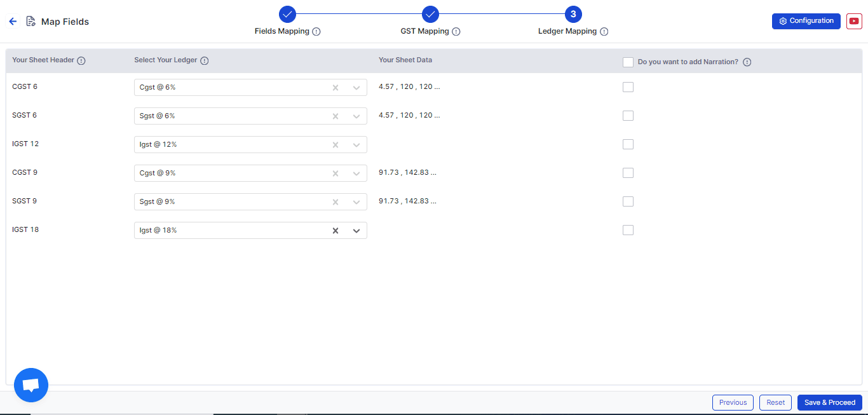Open the chat support bubble
The height and width of the screenshot is (415, 868).
[31, 385]
